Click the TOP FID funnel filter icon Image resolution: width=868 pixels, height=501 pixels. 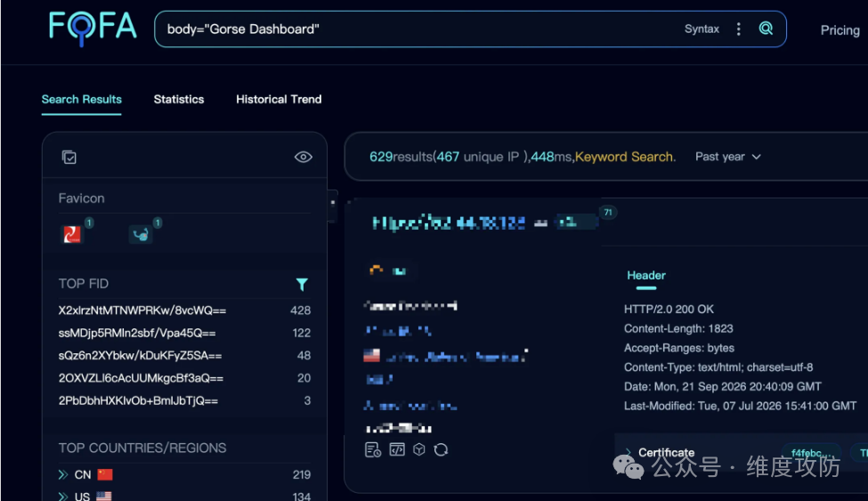click(302, 285)
